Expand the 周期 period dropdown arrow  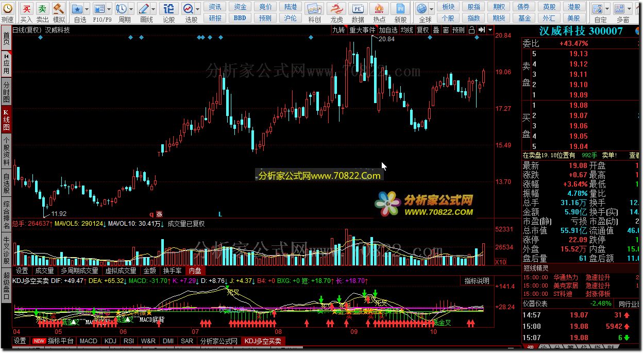131,9
